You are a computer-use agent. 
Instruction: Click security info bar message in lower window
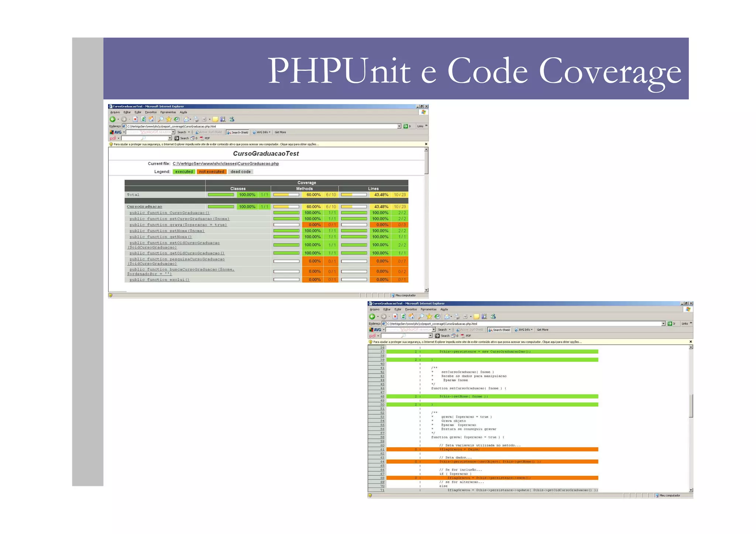pos(477,342)
